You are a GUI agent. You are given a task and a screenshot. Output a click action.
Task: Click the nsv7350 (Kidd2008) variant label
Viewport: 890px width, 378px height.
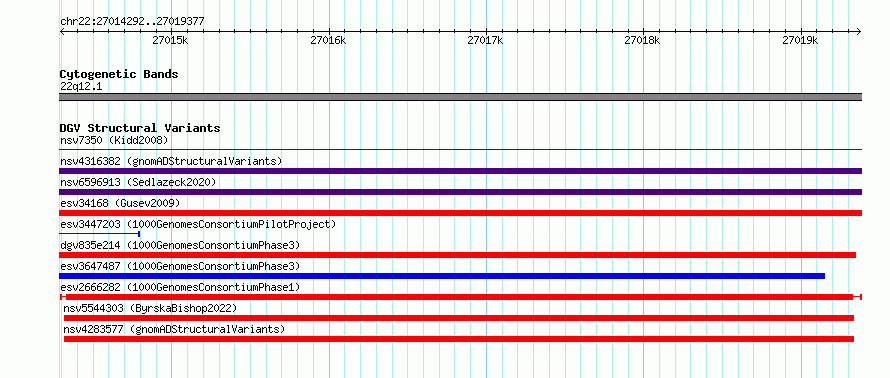(114, 140)
